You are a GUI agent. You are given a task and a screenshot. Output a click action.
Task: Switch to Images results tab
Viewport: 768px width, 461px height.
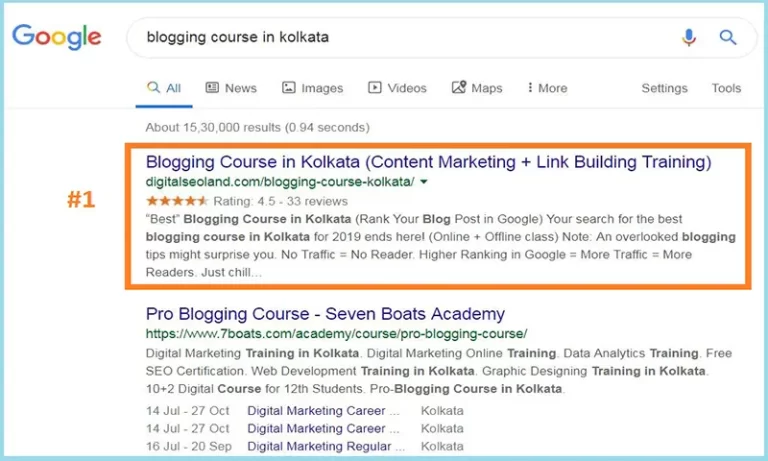(x=312, y=88)
